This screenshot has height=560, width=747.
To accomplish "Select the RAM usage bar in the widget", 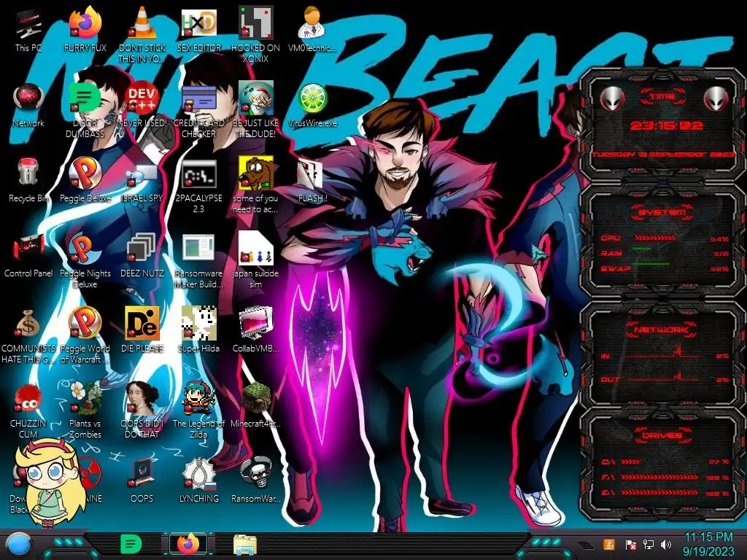I will (642, 249).
